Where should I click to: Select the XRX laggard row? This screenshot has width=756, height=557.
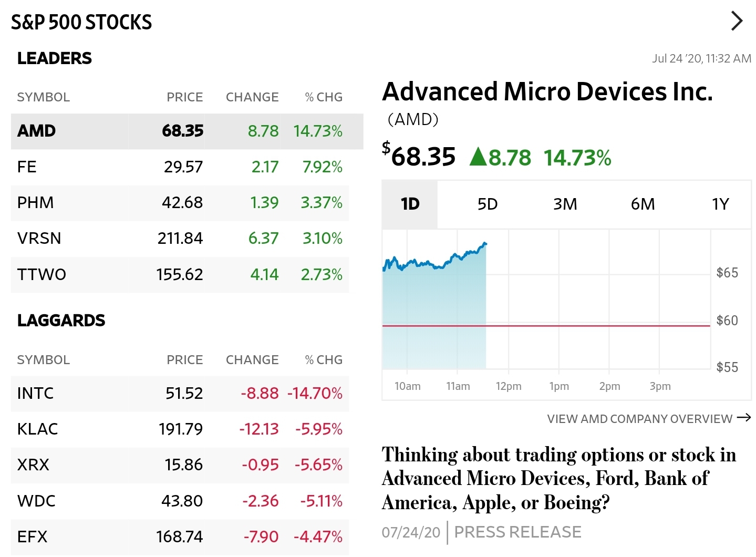click(180, 465)
